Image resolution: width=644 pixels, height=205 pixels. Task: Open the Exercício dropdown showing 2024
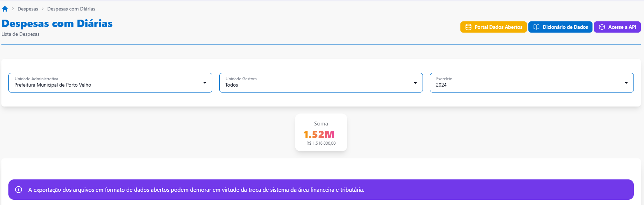pyautogui.click(x=526, y=83)
